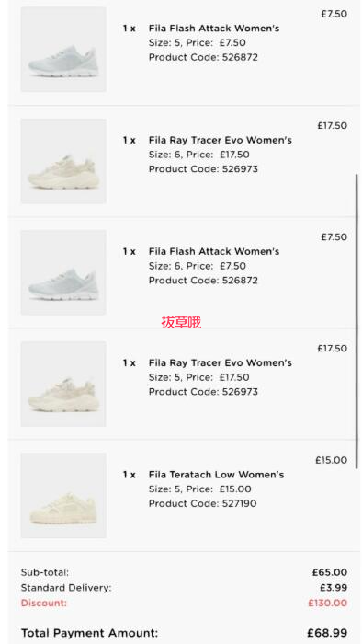Select the Fila Ray Tracer Evo Size 6 title
362x644 pixels.
click(221, 140)
